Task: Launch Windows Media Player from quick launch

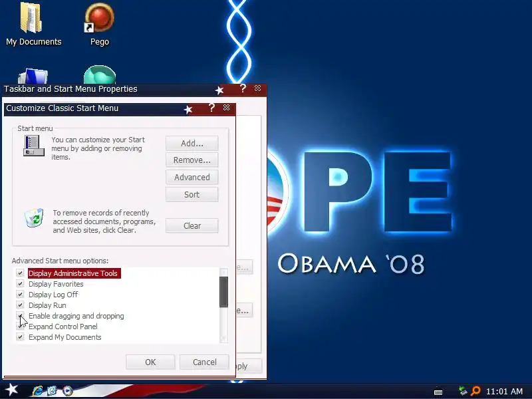Action: [x=68, y=391]
